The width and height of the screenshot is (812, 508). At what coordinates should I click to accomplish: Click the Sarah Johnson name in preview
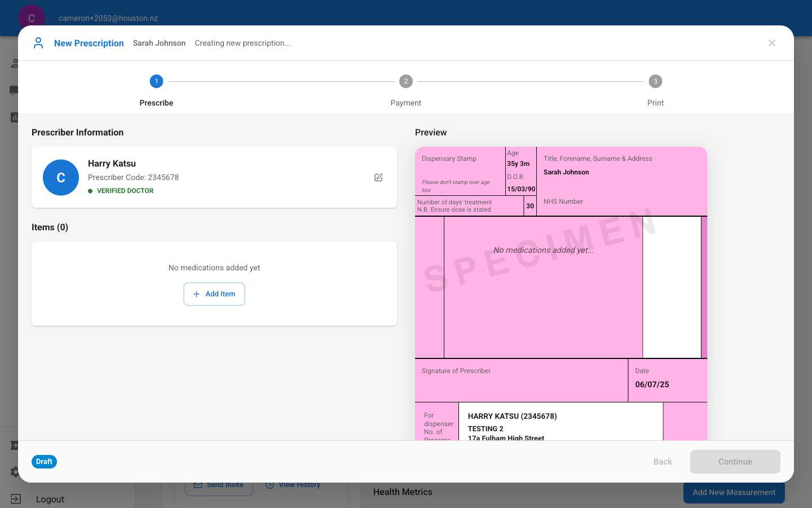click(566, 172)
